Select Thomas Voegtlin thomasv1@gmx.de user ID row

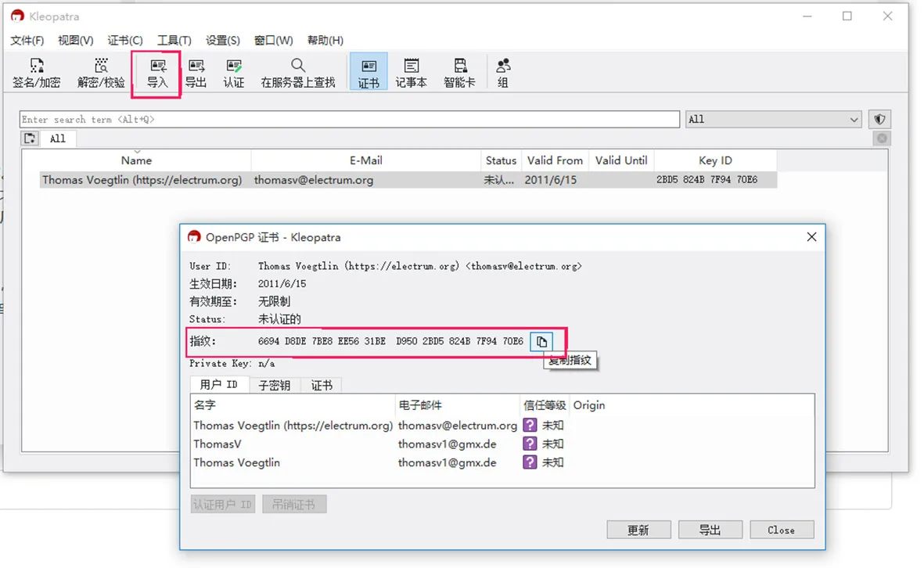502,462
